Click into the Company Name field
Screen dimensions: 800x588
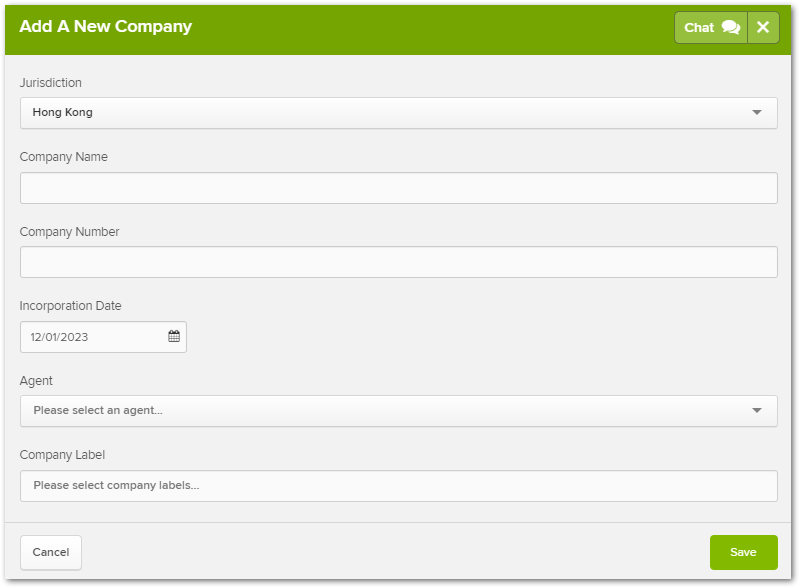[x=398, y=188]
